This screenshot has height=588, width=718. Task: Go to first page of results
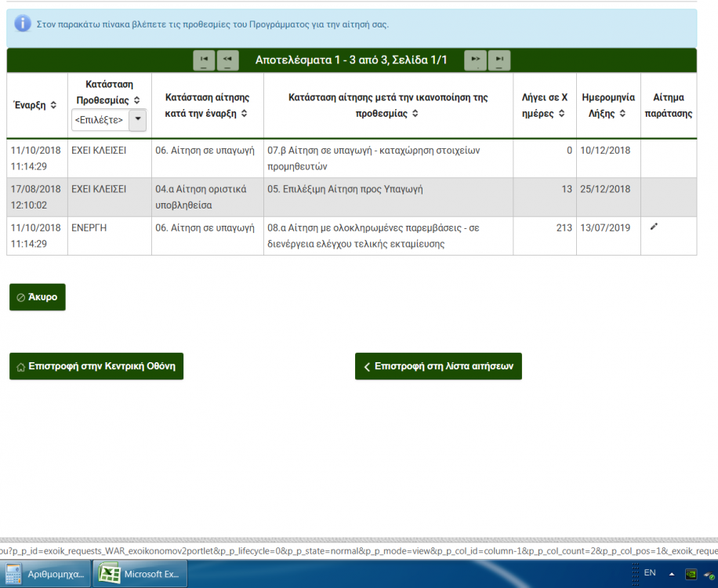204,60
